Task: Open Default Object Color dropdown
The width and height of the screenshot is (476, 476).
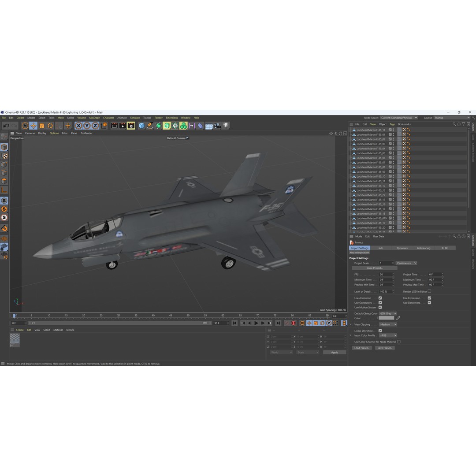Action: click(x=388, y=313)
